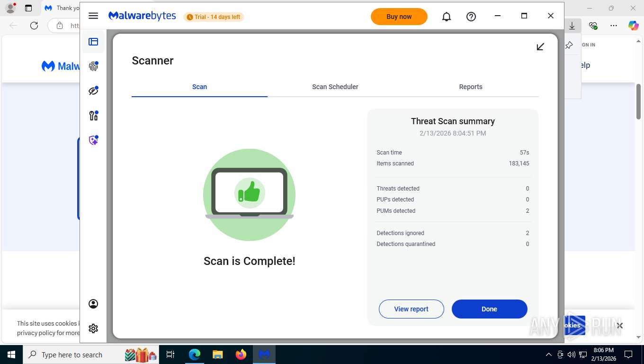Image resolution: width=644 pixels, height=364 pixels.
Task: Open the crossed-eye privacy sidebar icon
Action: click(x=93, y=91)
